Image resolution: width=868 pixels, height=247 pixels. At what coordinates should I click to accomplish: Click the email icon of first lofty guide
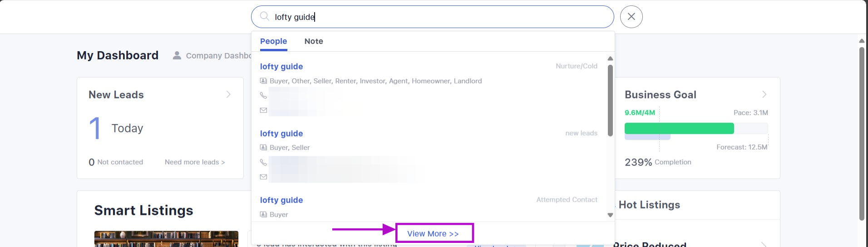click(263, 110)
